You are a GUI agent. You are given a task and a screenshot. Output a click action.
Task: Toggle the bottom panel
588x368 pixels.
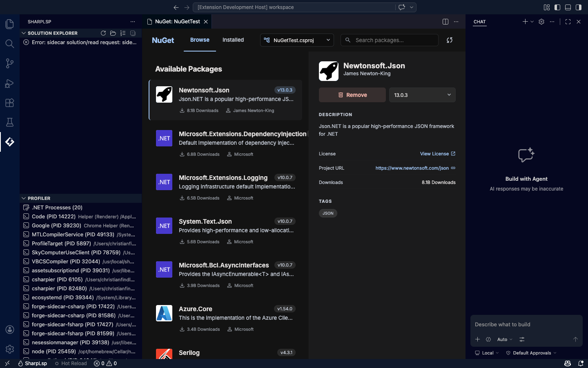[568, 7]
